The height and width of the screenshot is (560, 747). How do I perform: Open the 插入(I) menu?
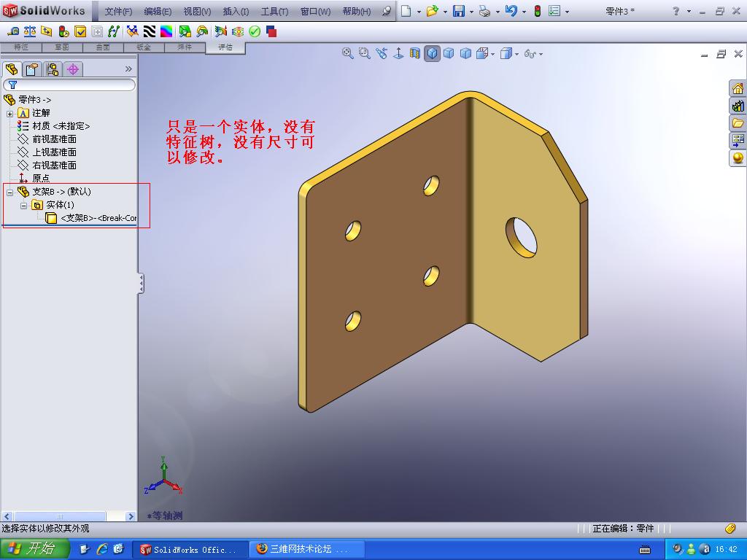click(x=236, y=12)
